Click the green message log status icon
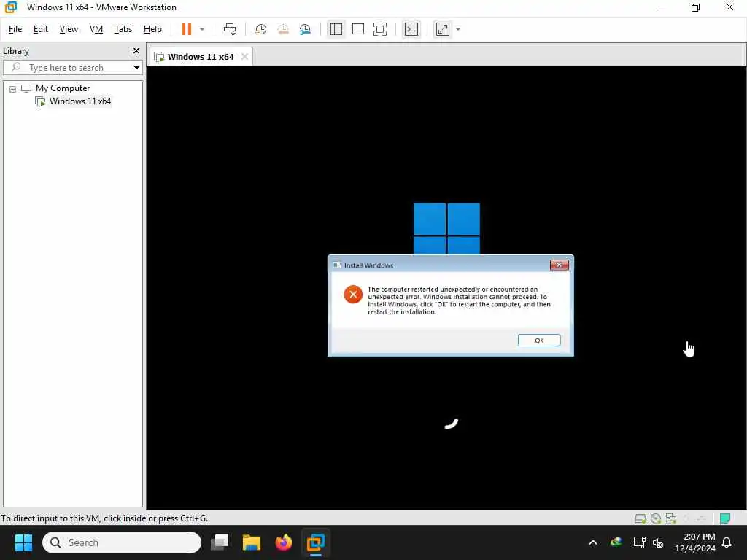 725,518
